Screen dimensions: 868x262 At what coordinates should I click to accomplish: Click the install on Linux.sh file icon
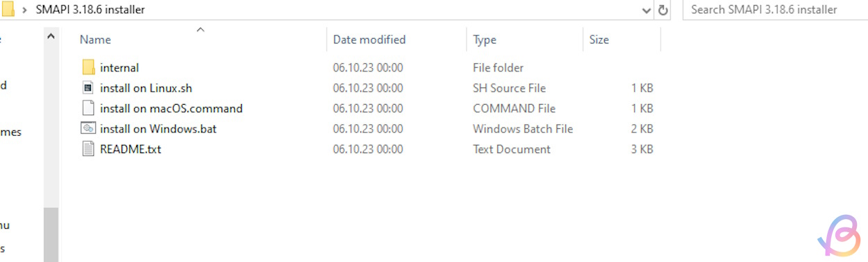(88, 88)
